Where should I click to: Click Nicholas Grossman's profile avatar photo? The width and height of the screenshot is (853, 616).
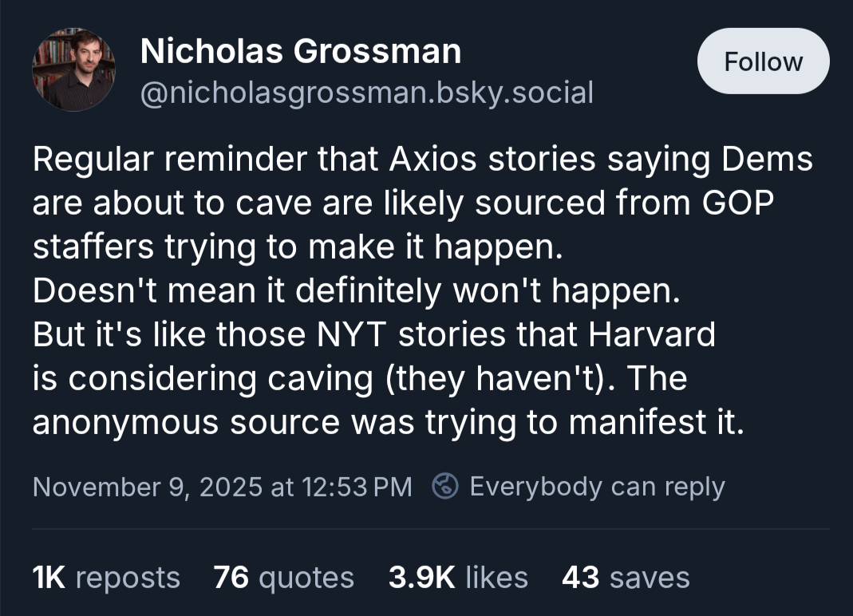click(73, 69)
